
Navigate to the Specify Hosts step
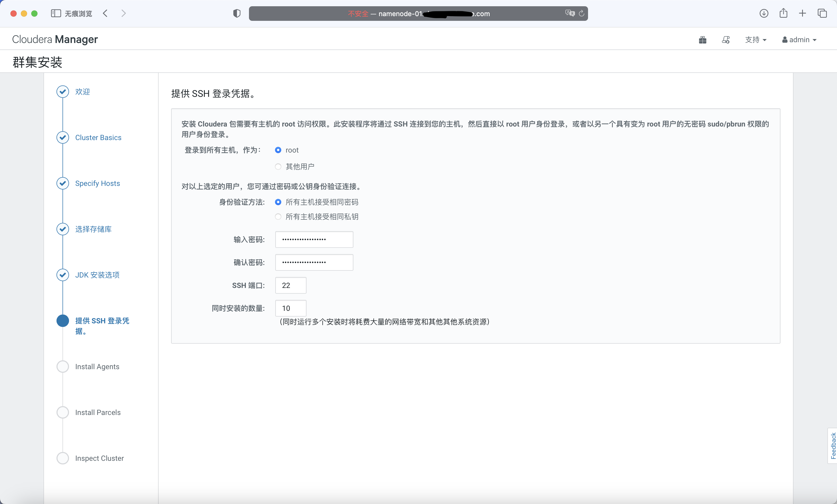click(x=97, y=183)
